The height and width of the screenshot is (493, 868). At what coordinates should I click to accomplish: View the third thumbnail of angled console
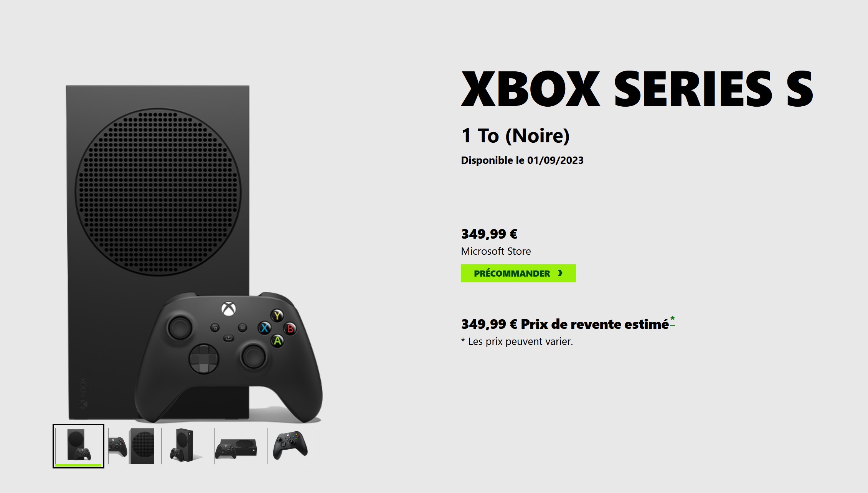click(x=184, y=446)
